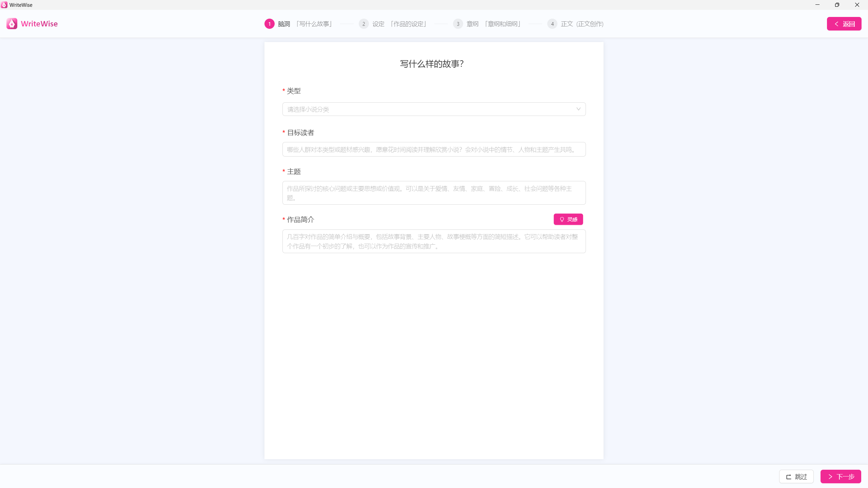Click the WriteWise logo icon in header

12,24
